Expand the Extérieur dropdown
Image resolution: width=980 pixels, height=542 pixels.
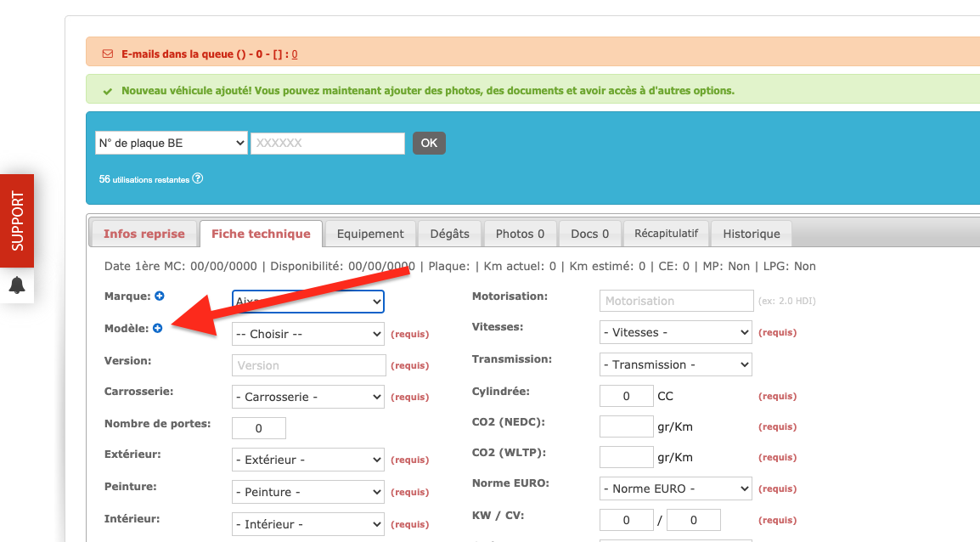click(x=308, y=460)
